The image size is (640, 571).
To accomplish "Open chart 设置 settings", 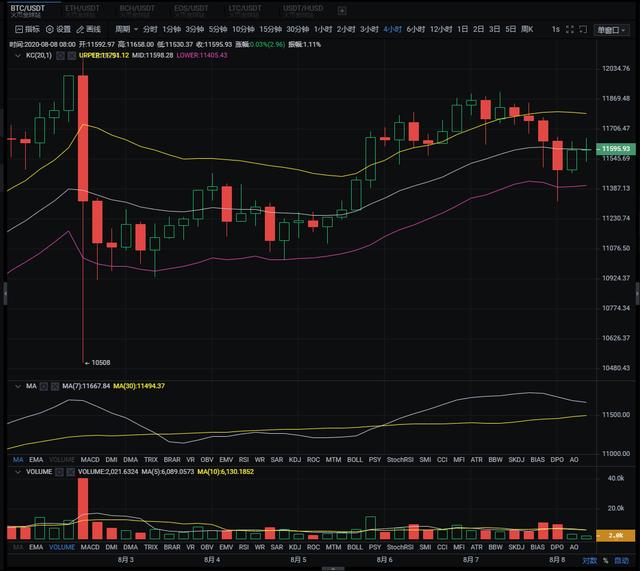I will 59,29.
